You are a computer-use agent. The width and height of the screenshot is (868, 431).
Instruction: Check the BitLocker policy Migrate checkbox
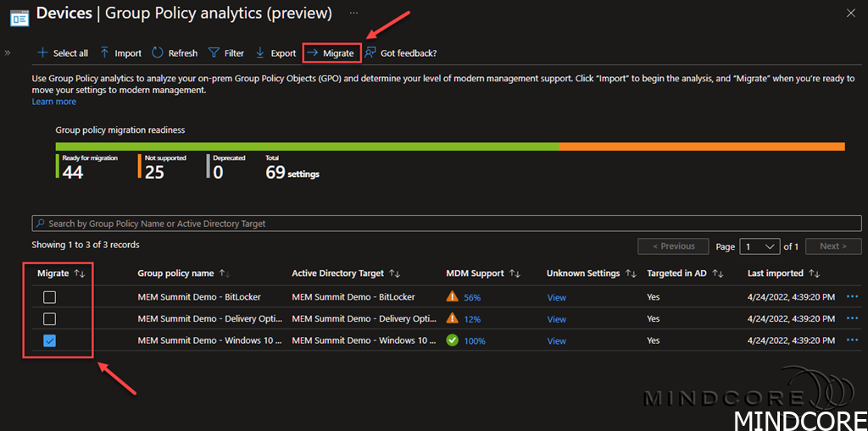coord(50,297)
